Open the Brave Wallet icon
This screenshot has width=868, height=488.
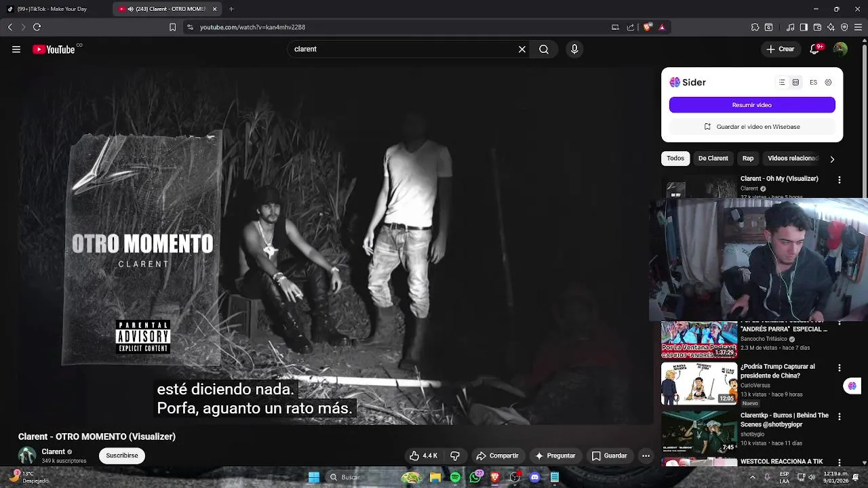click(x=817, y=27)
